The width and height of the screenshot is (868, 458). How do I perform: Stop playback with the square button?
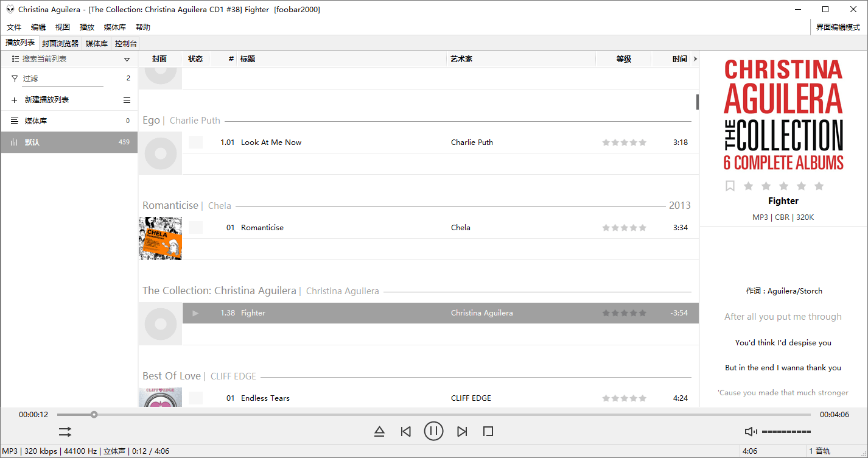(x=488, y=431)
